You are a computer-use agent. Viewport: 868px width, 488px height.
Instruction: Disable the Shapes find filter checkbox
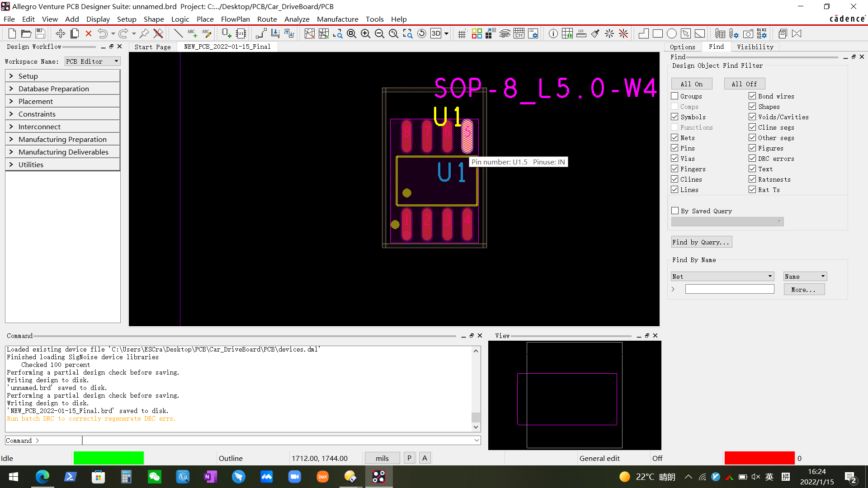pos(753,106)
